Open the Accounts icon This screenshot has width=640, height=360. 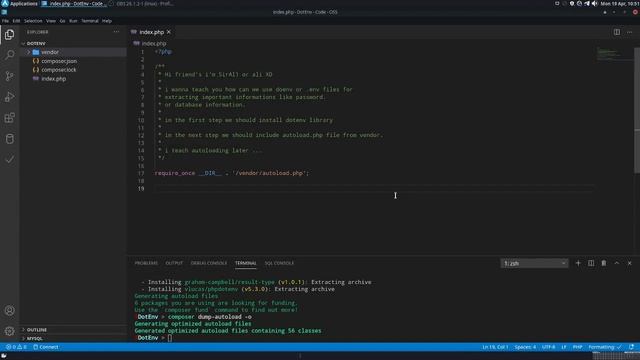coord(9,311)
